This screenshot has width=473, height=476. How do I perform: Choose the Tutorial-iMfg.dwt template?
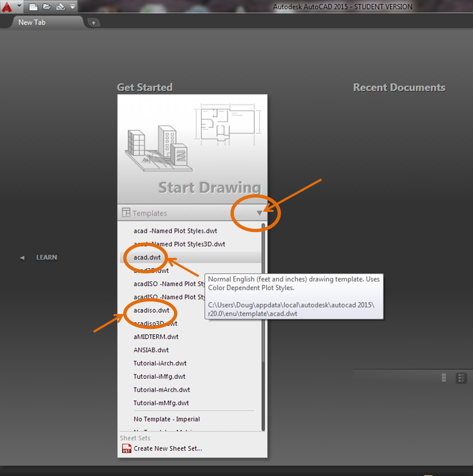pos(159,377)
